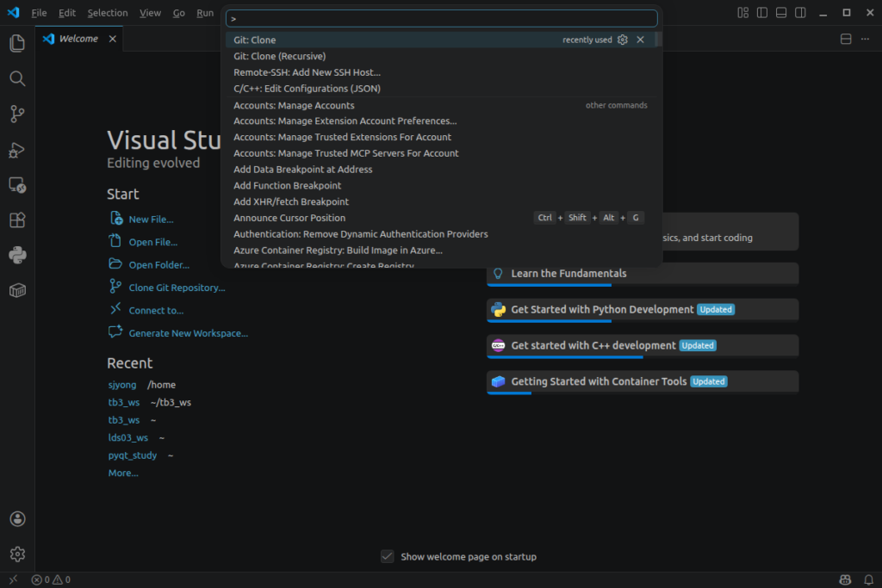Select Add Data Breakpoint at Address
The height and width of the screenshot is (588, 882).
pyautogui.click(x=442, y=170)
